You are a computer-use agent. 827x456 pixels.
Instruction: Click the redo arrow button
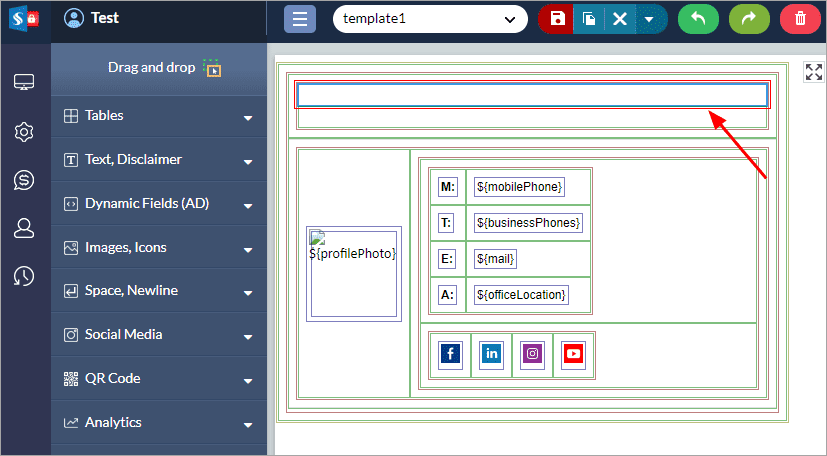(749, 19)
